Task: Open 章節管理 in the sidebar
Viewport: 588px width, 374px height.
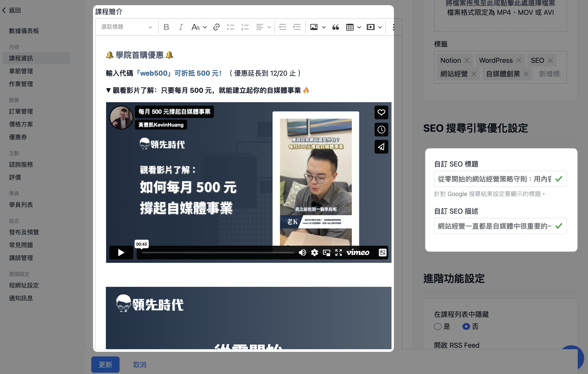Action: [x=21, y=71]
